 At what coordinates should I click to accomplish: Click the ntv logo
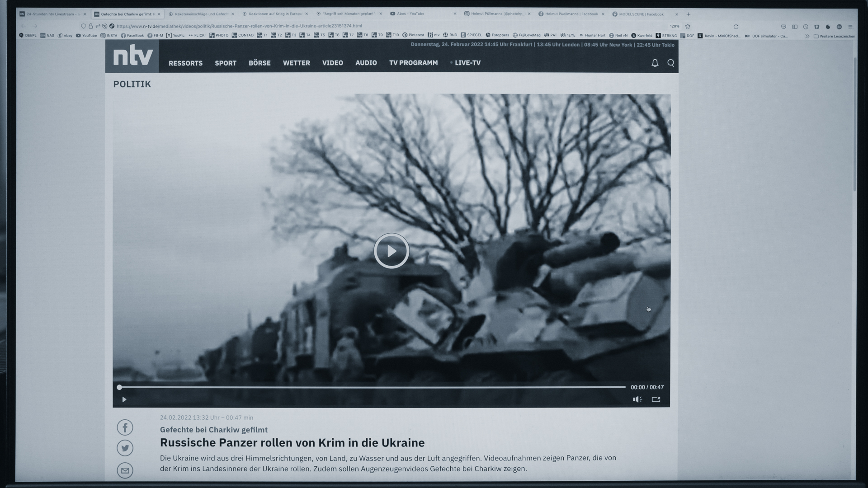[x=132, y=56]
